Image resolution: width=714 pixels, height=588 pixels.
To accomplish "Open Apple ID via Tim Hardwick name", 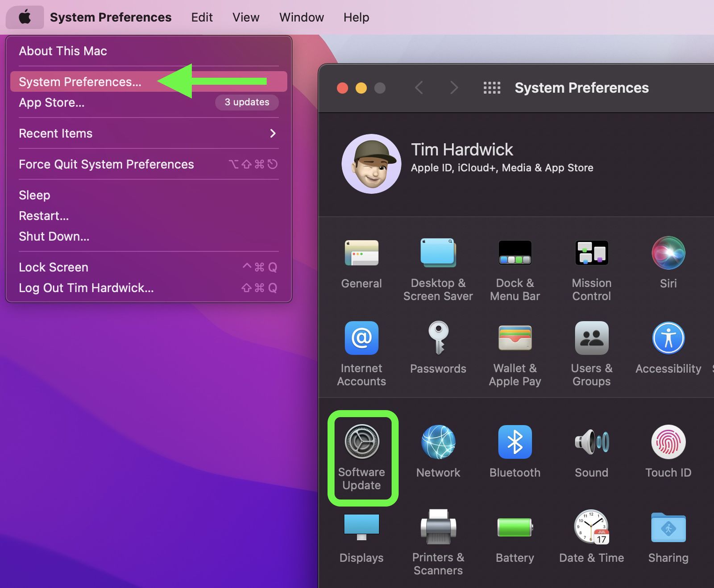I will click(462, 150).
